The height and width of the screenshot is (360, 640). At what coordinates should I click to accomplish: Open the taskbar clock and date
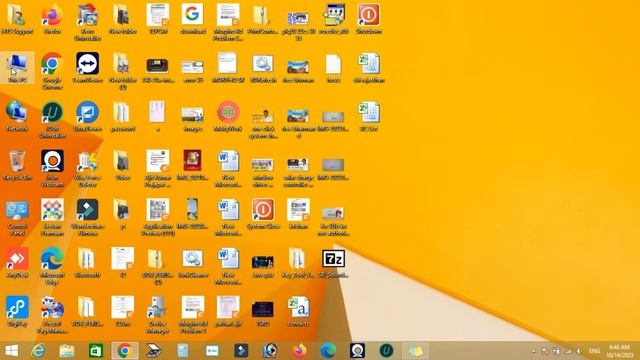coord(620,351)
